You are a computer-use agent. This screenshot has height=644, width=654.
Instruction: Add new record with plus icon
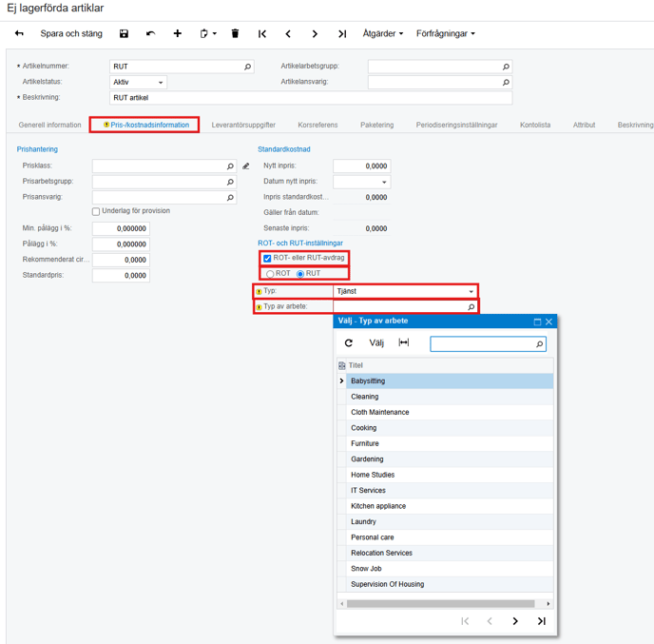(177, 34)
